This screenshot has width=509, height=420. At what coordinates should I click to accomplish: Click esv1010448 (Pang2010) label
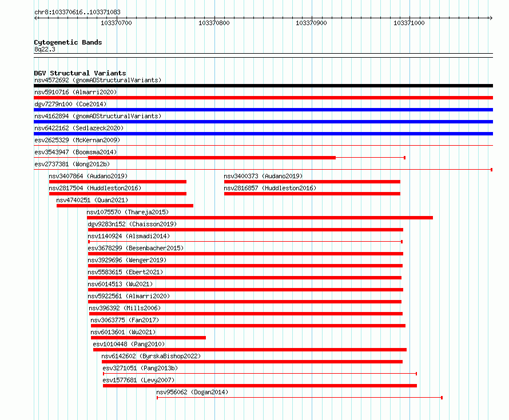pos(129,344)
